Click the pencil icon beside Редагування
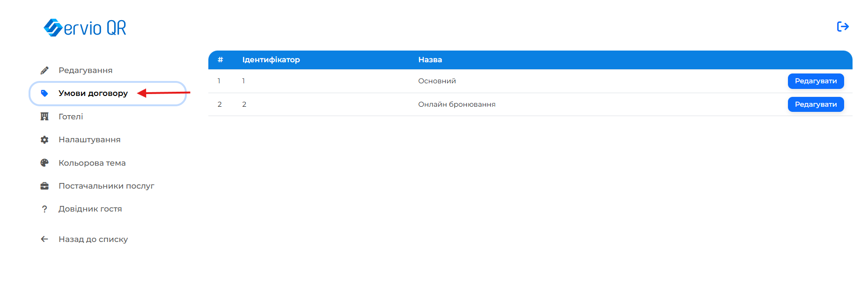The height and width of the screenshot is (300, 868). pyautogui.click(x=44, y=70)
